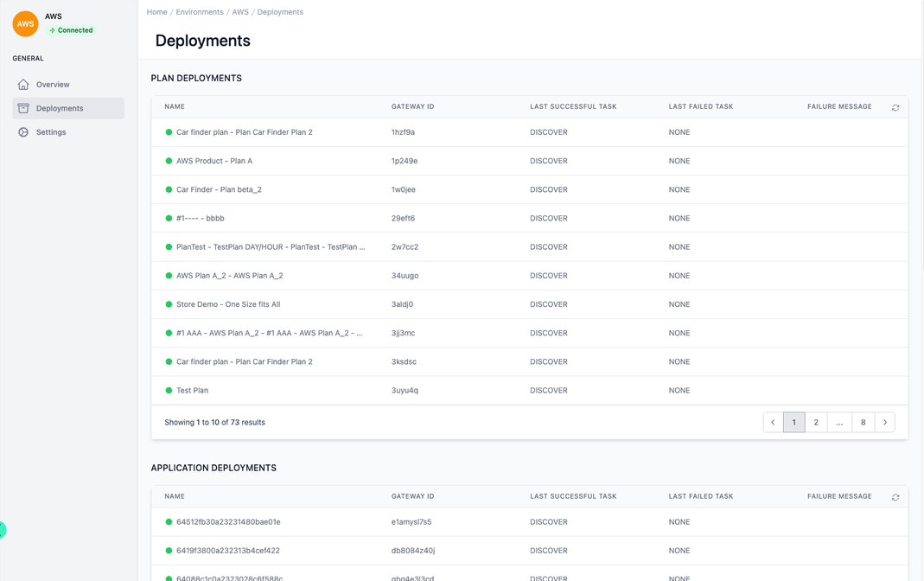The width and height of the screenshot is (924, 581).
Task: Go to next page using right chevron
Action: 884,422
